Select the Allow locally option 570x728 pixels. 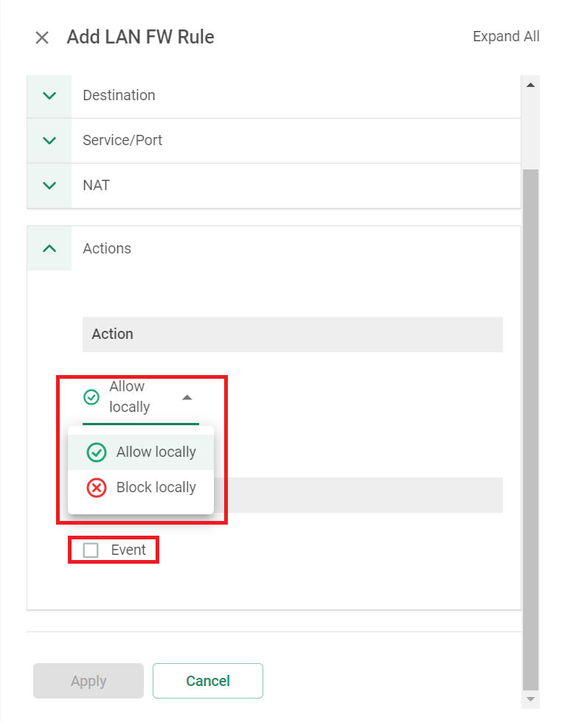tap(141, 452)
